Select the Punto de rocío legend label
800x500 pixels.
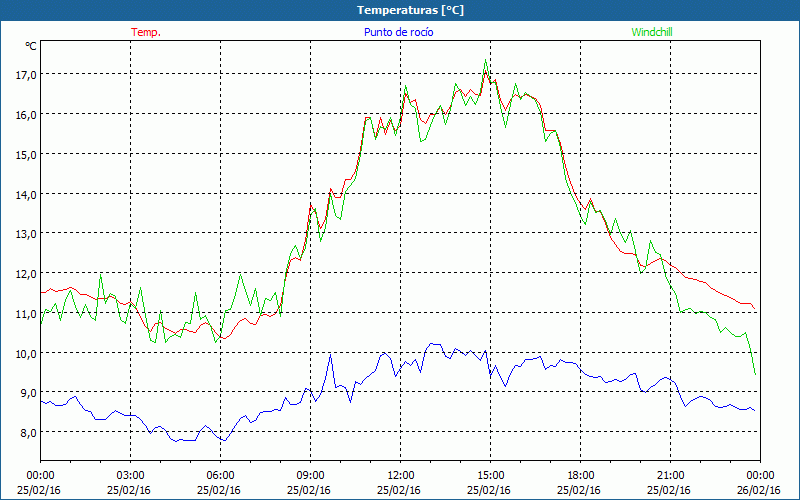point(399,32)
